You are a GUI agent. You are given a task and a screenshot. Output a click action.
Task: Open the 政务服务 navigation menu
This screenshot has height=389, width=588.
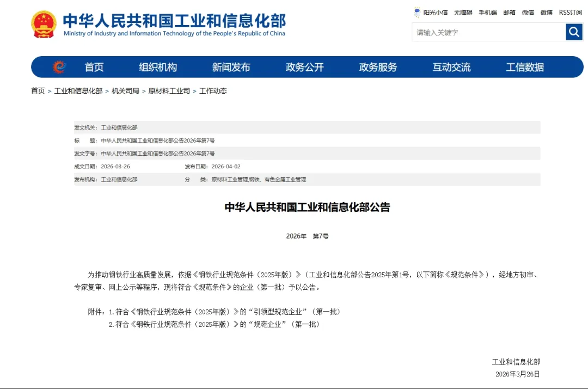[378, 67]
